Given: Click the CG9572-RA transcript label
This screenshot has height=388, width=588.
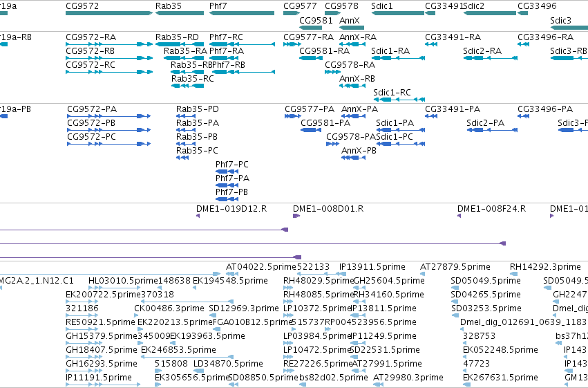Looking at the screenshot, I should tap(91, 37).
